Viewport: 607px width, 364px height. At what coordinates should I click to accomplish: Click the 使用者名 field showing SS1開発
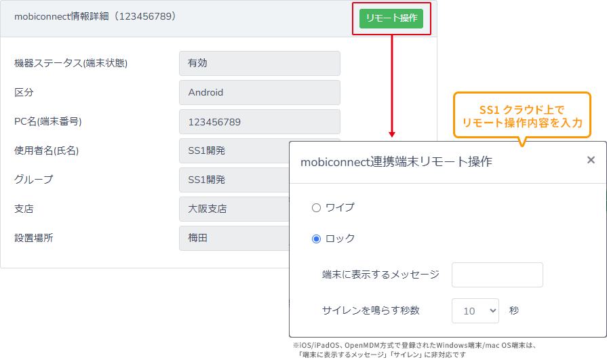(x=234, y=151)
